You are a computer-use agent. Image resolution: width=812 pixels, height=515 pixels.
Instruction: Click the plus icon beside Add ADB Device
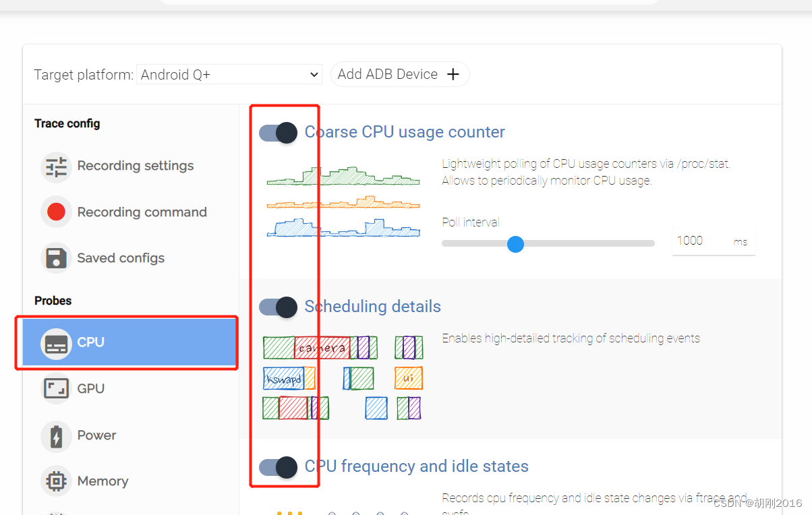click(x=453, y=74)
